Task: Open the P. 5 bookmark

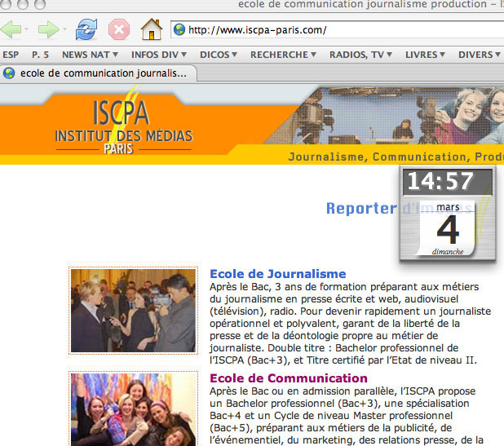Action: click(x=40, y=55)
